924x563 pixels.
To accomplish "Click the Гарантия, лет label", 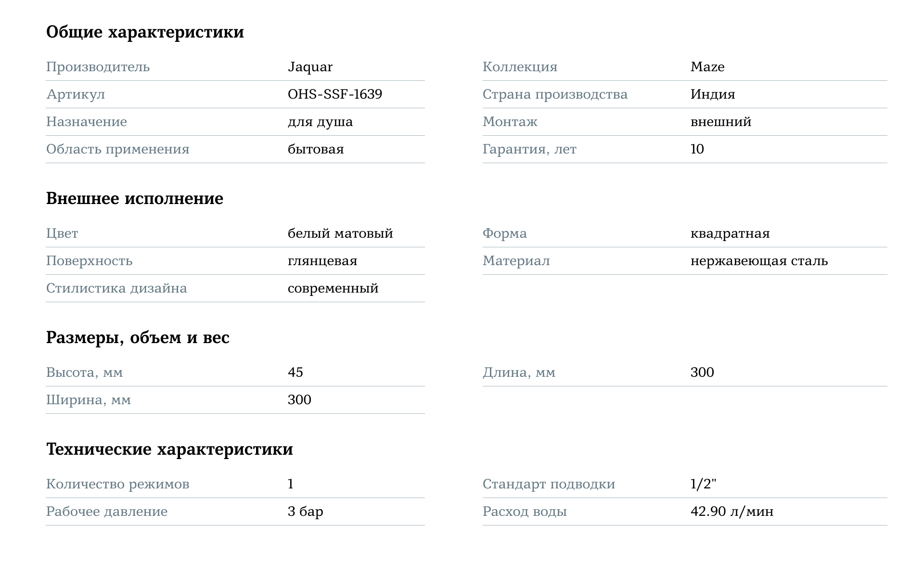I will [x=529, y=149].
